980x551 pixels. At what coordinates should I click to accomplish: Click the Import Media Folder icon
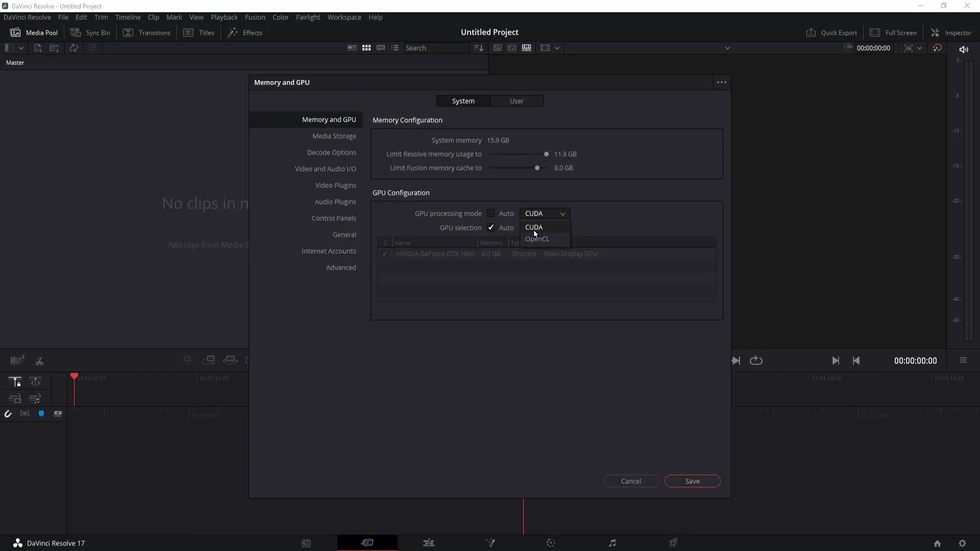pyautogui.click(x=54, y=48)
